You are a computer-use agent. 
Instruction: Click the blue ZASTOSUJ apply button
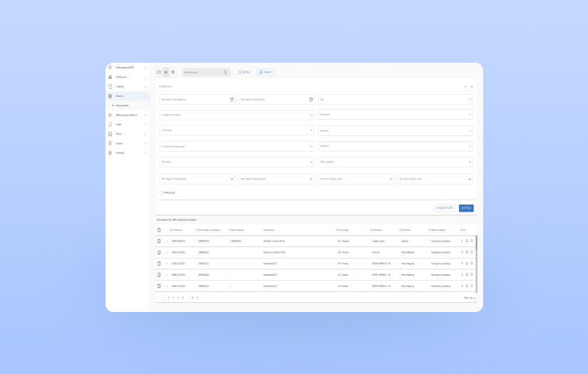click(466, 208)
